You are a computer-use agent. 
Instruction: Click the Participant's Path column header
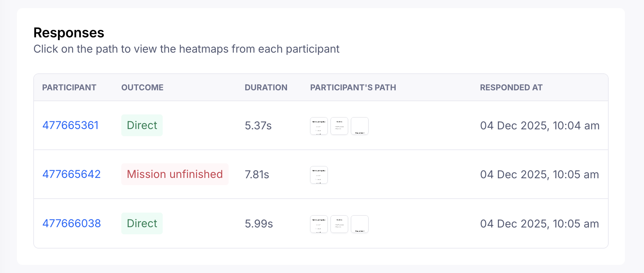pyautogui.click(x=353, y=88)
